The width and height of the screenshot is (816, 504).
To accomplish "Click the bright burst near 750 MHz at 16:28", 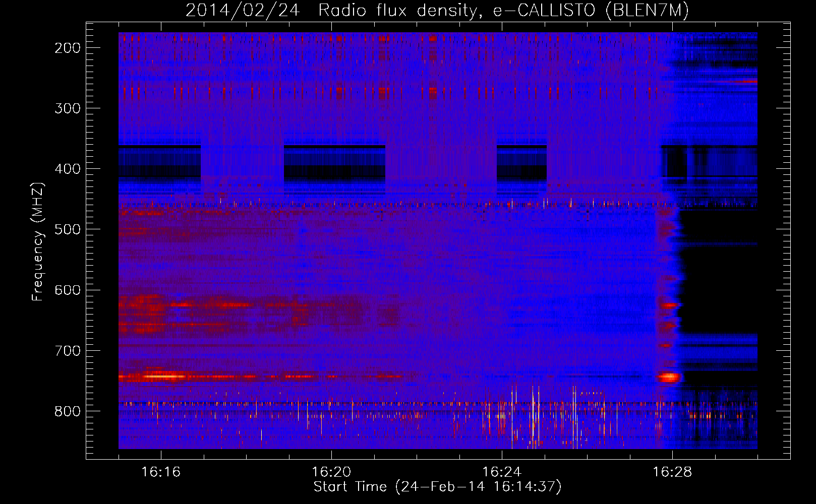I will (x=669, y=377).
